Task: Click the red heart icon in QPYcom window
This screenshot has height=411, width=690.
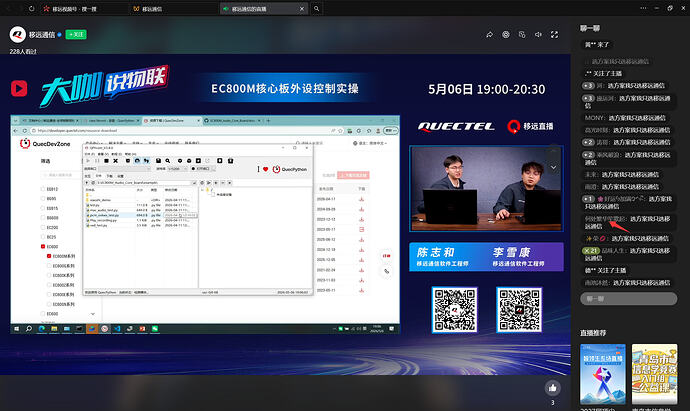Action: (x=265, y=169)
